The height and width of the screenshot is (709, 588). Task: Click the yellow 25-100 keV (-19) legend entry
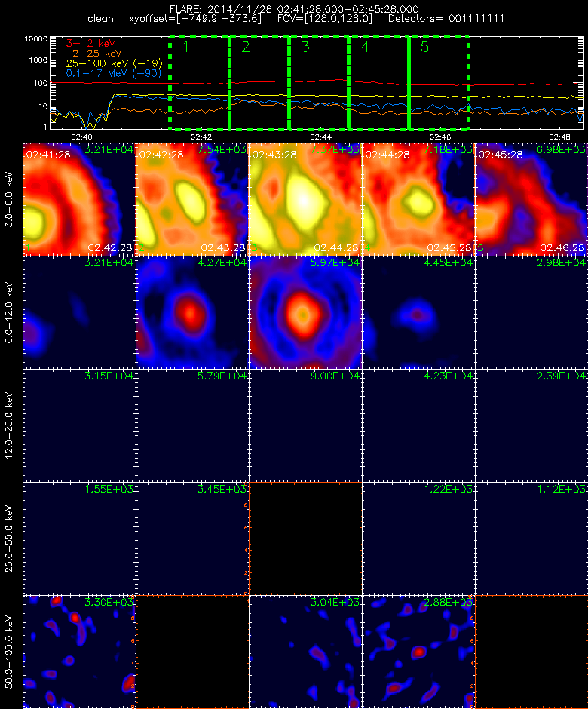tap(114, 63)
